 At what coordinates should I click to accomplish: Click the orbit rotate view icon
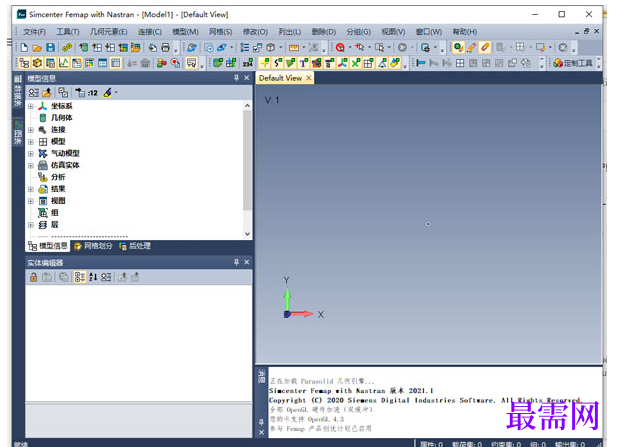pyautogui.click(x=222, y=48)
